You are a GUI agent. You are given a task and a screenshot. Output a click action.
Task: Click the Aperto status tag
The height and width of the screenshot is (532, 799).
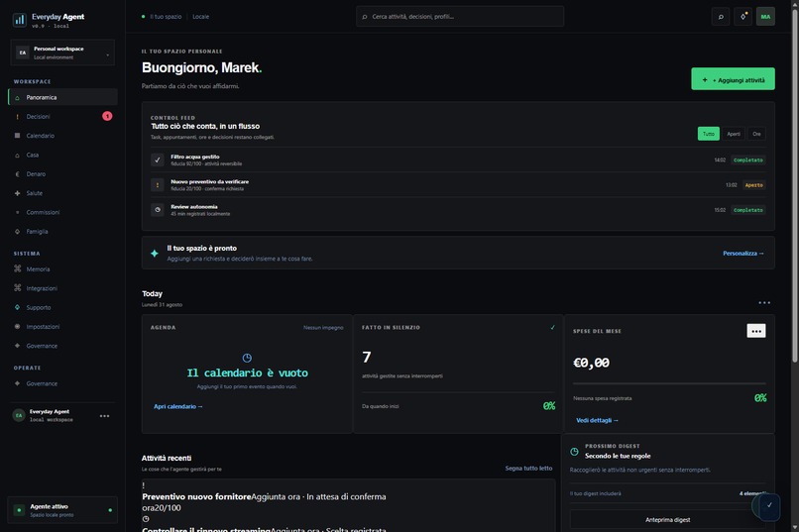pyautogui.click(x=753, y=185)
